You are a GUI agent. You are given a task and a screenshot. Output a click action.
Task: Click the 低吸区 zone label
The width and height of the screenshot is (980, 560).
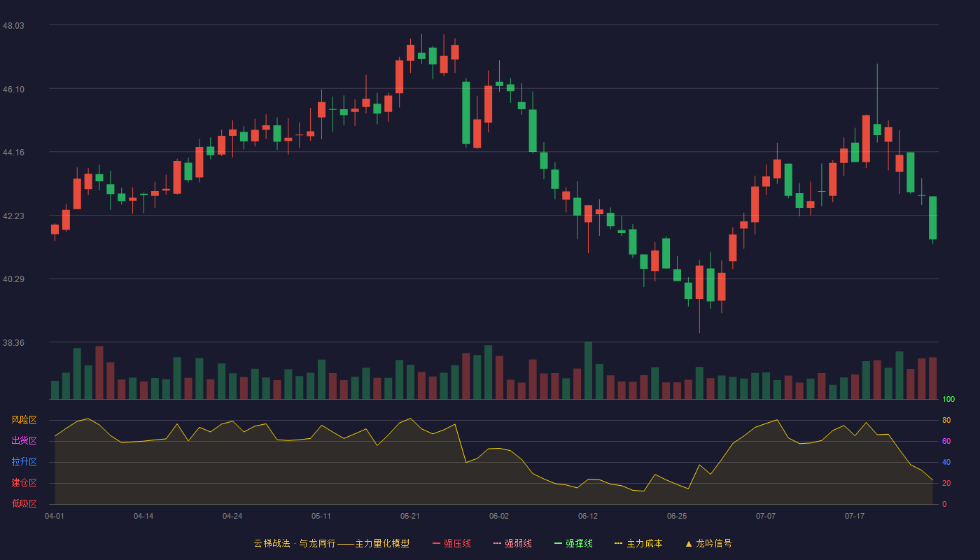[24, 503]
